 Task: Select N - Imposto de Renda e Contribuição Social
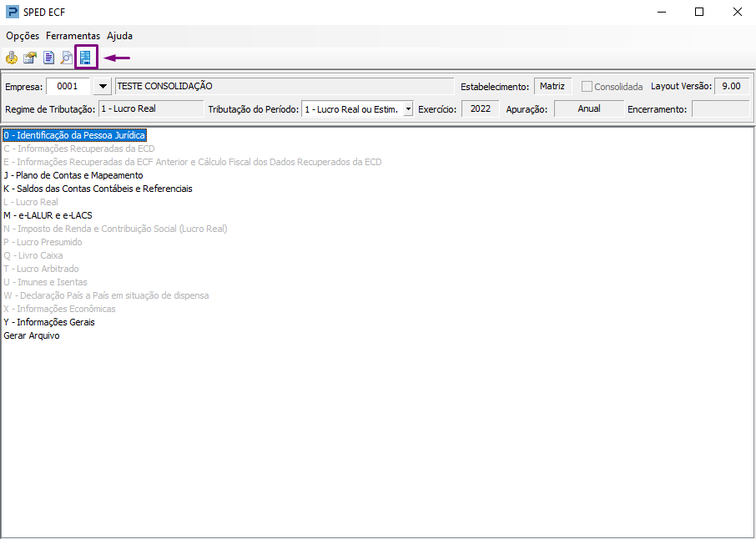tap(115, 229)
